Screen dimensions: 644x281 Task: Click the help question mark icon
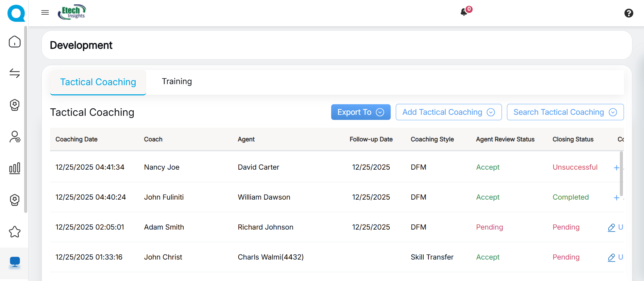[629, 13]
